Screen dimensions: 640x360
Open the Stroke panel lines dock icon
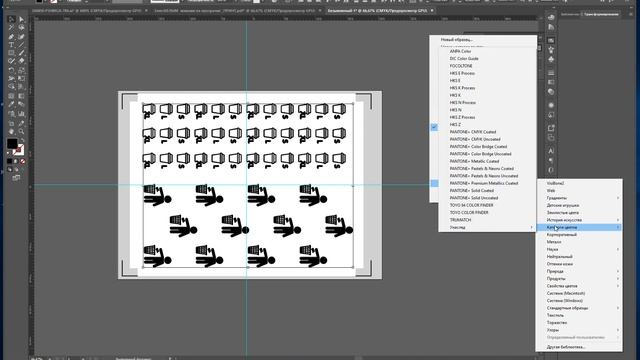click(x=551, y=73)
